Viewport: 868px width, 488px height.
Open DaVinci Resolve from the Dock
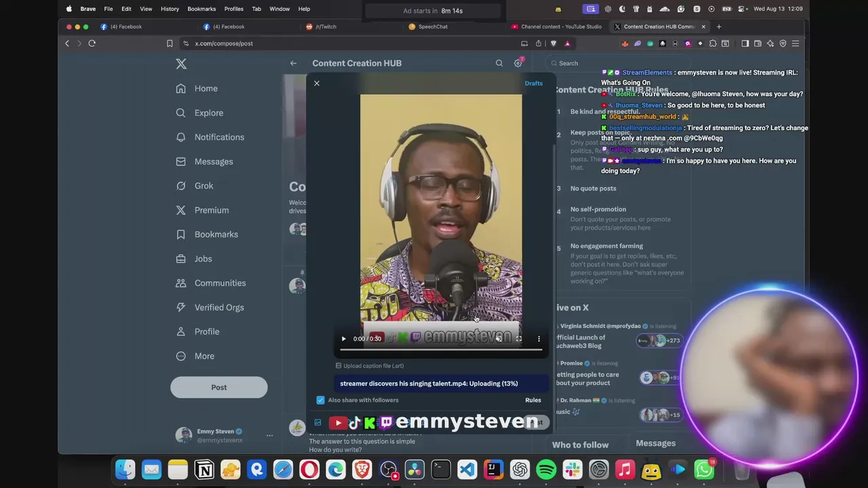414,470
